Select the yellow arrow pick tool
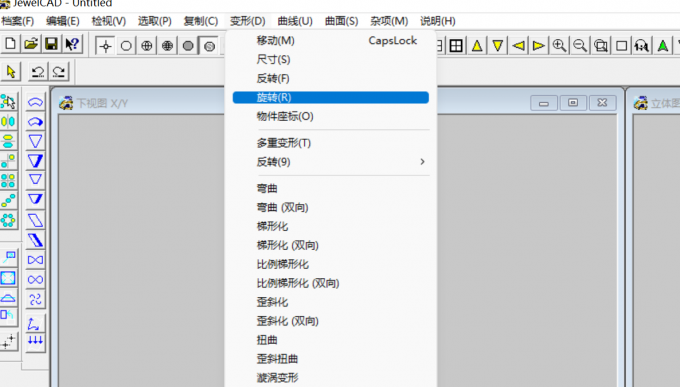680x387 pixels. click(x=11, y=71)
